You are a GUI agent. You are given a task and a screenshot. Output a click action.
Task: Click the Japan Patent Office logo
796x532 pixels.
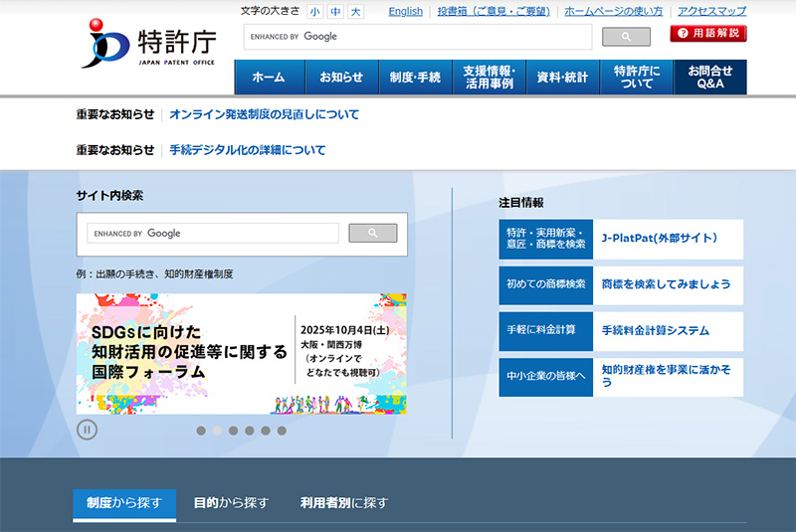click(148, 45)
